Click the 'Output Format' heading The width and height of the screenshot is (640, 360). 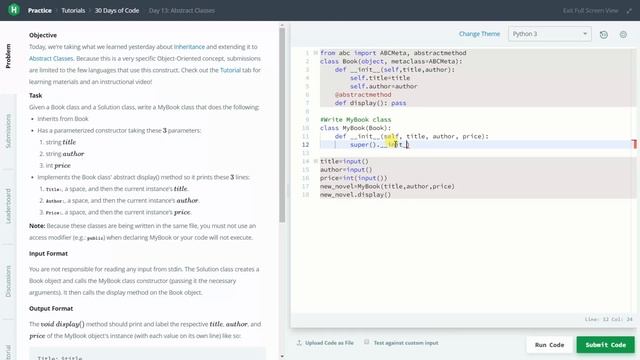coord(51,309)
